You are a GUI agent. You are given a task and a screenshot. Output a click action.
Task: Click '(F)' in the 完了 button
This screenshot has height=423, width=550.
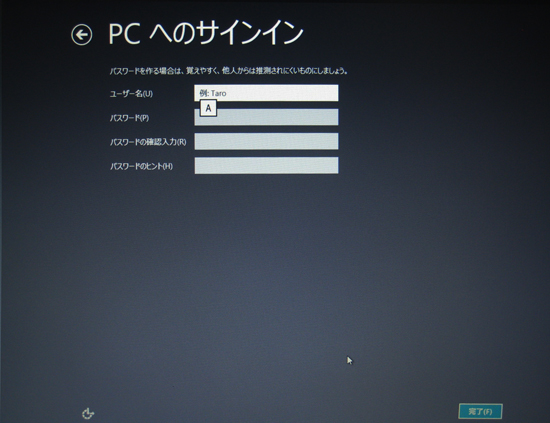[x=488, y=412]
